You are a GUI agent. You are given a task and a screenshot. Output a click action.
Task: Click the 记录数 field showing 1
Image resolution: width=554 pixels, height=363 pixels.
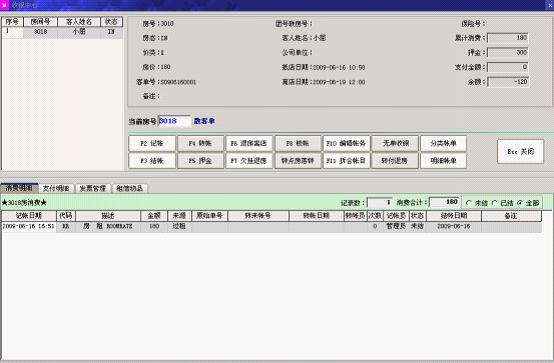(x=380, y=203)
